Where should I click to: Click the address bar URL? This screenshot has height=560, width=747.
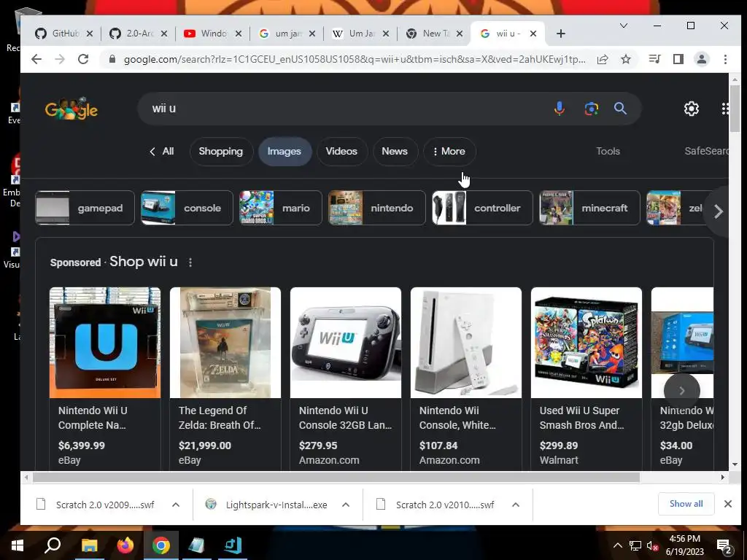coord(355,59)
